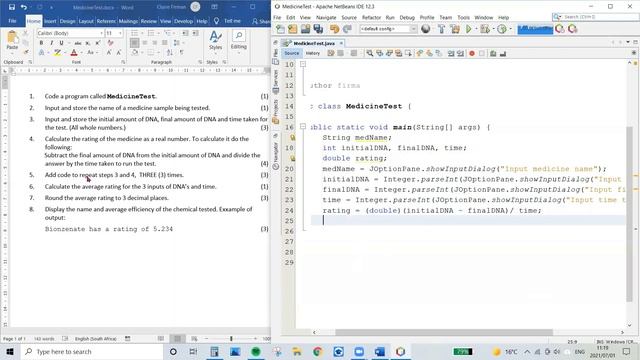The height and width of the screenshot is (360, 640).
Task: Click the New Project icon in NetBeans toolbar
Action: [293, 29]
